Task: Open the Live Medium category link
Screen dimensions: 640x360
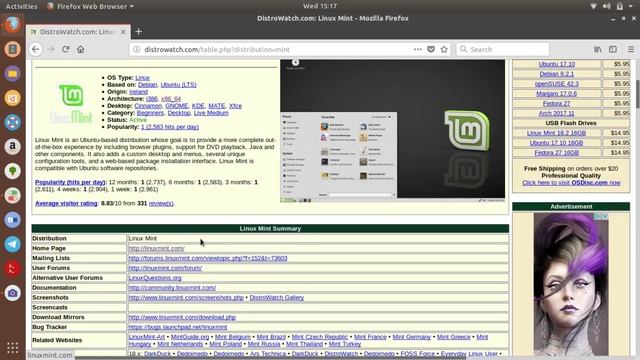Action: [211, 113]
